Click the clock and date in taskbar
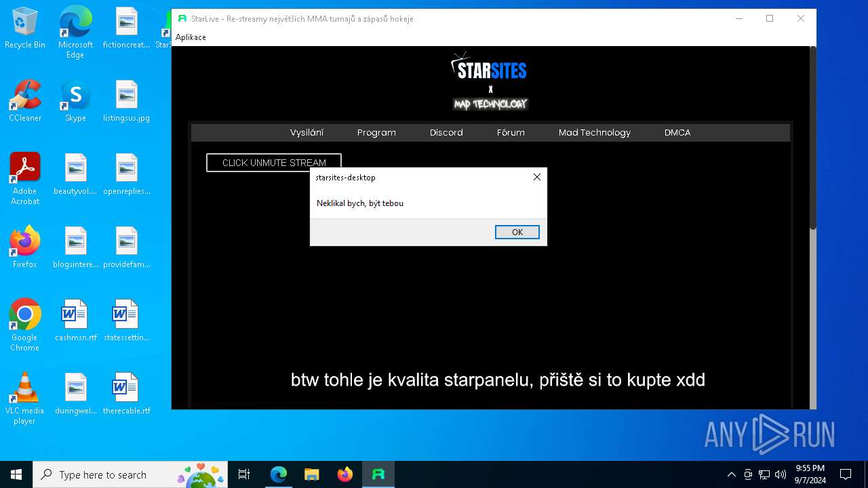 pyautogui.click(x=810, y=474)
